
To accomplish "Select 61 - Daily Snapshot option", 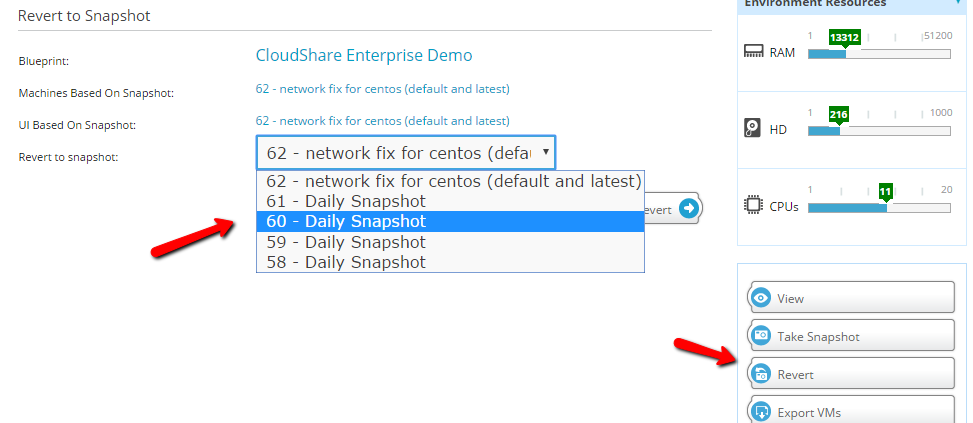I will tap(451, 201).
